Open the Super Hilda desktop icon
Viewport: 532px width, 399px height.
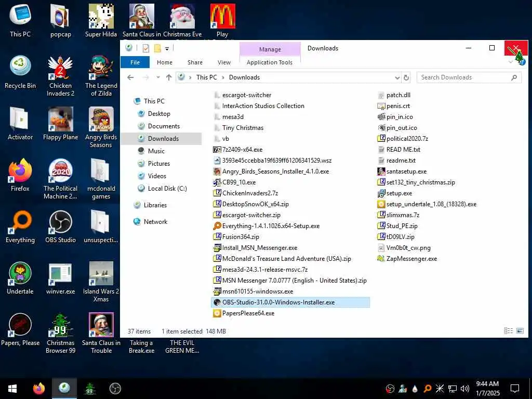pyautogui.click(x=101, y=20)
